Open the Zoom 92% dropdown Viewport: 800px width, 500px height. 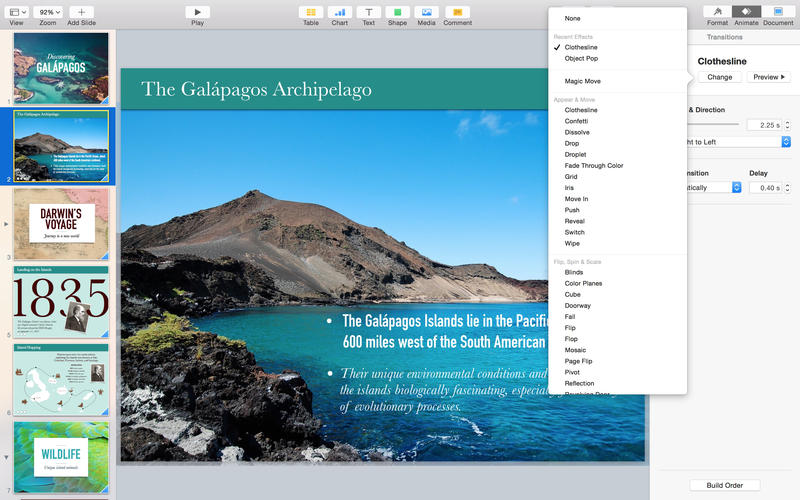47,12
